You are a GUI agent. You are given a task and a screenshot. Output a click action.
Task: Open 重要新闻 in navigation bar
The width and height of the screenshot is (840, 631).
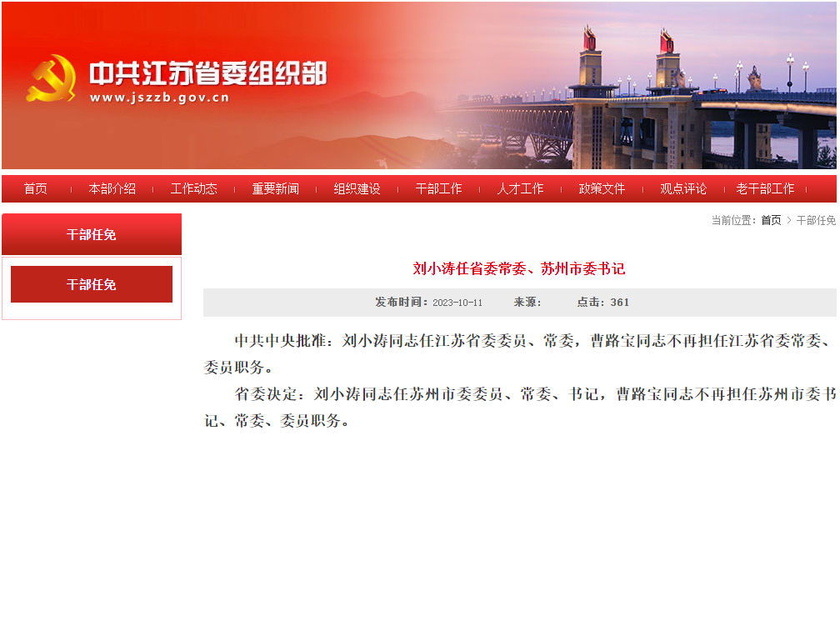pos(275,188)
